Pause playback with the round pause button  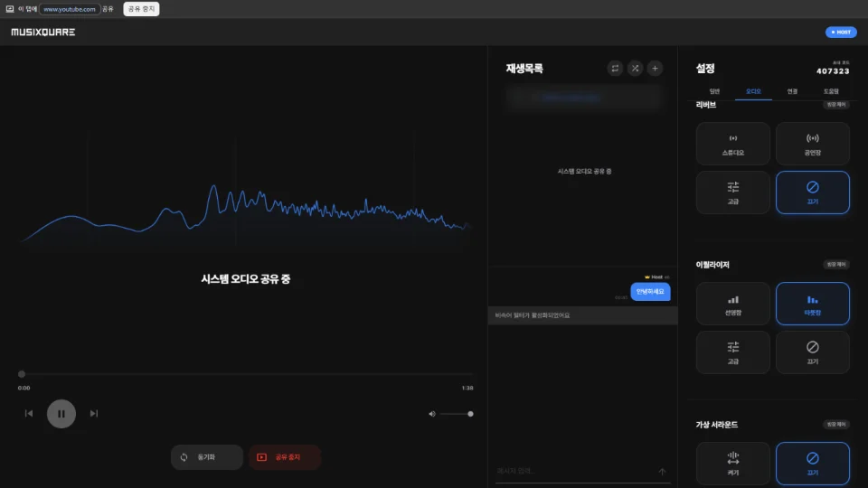point(61,414)
